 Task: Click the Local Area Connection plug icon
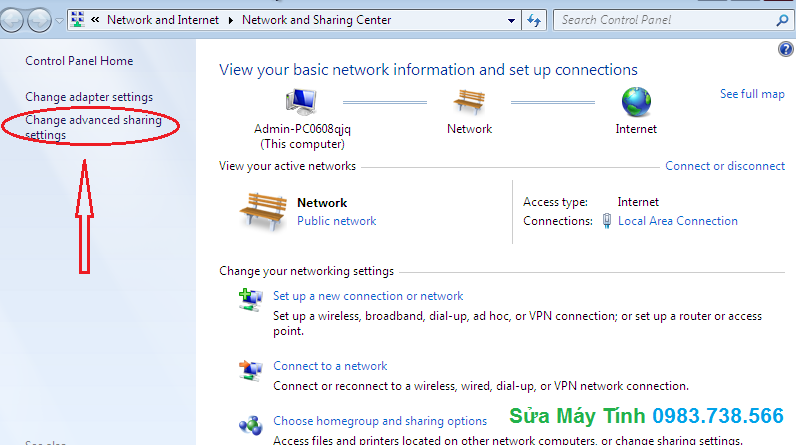click(x=607, y=221)
